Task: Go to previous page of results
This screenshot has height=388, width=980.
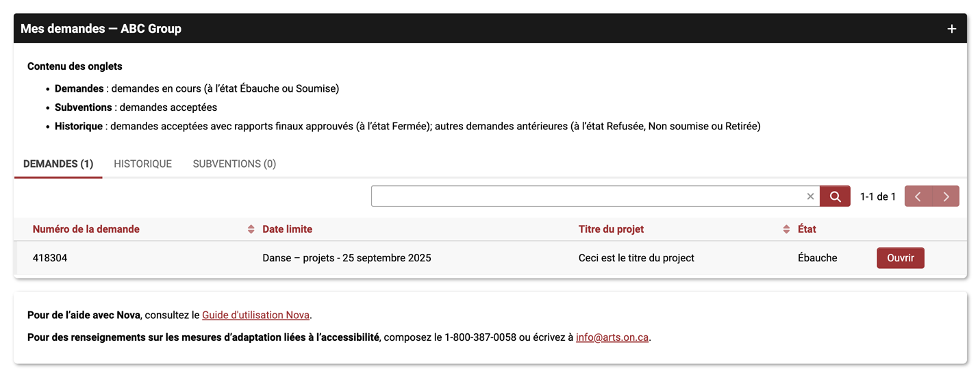Action: (x=918, y=196)
